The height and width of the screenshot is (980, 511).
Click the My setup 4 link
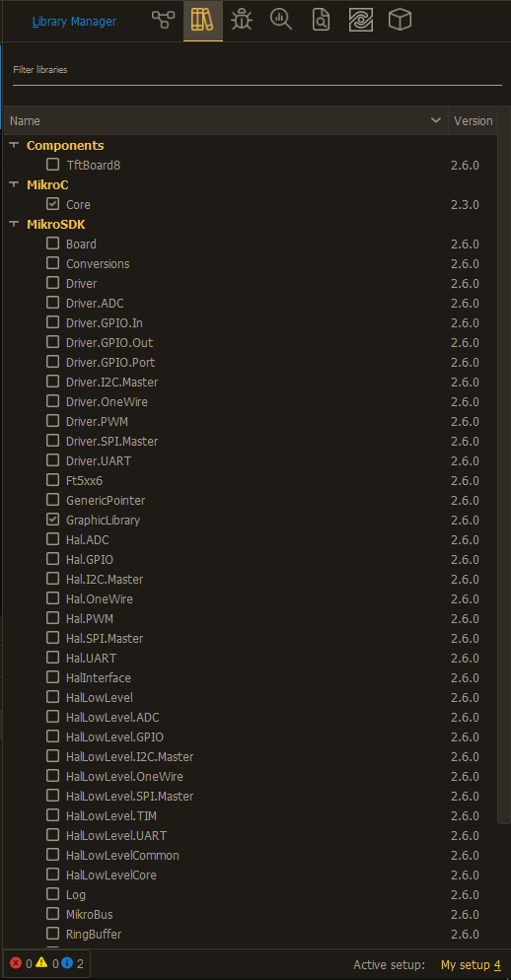471,964
